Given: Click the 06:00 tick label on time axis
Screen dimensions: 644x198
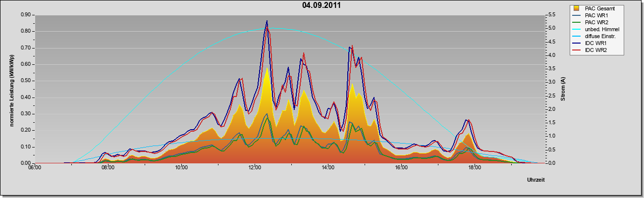Looking at the screenshot, I should [35, 167].
